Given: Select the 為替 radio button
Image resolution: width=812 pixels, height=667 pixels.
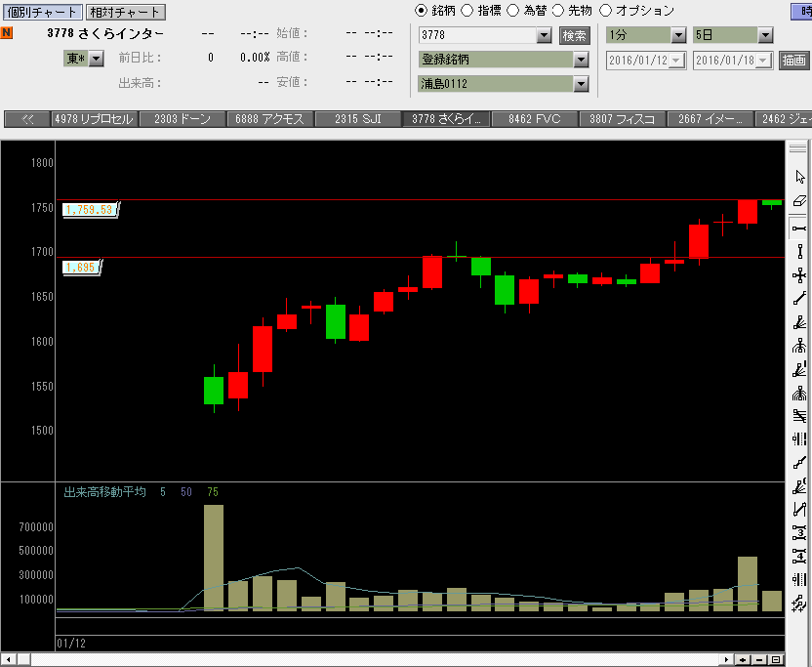Looking at the screenshot, I should [x=512, y=11].
